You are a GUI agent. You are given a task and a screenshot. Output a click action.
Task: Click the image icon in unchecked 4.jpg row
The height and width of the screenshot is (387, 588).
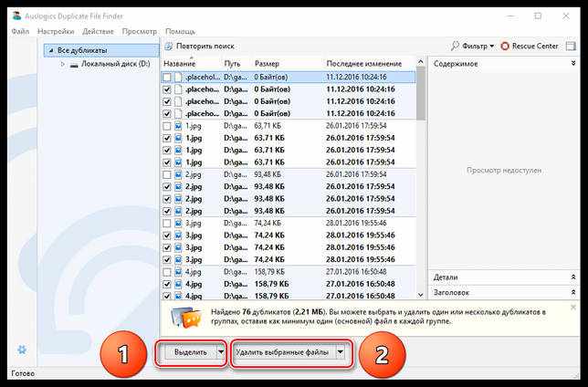pos(178,272)
